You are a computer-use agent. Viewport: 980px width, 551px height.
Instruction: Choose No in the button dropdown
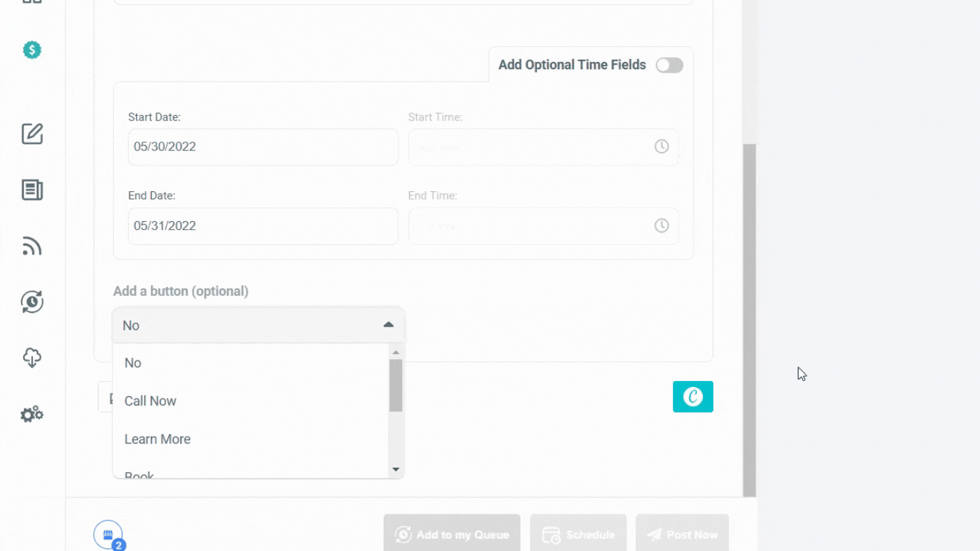[x=133, y=363]
